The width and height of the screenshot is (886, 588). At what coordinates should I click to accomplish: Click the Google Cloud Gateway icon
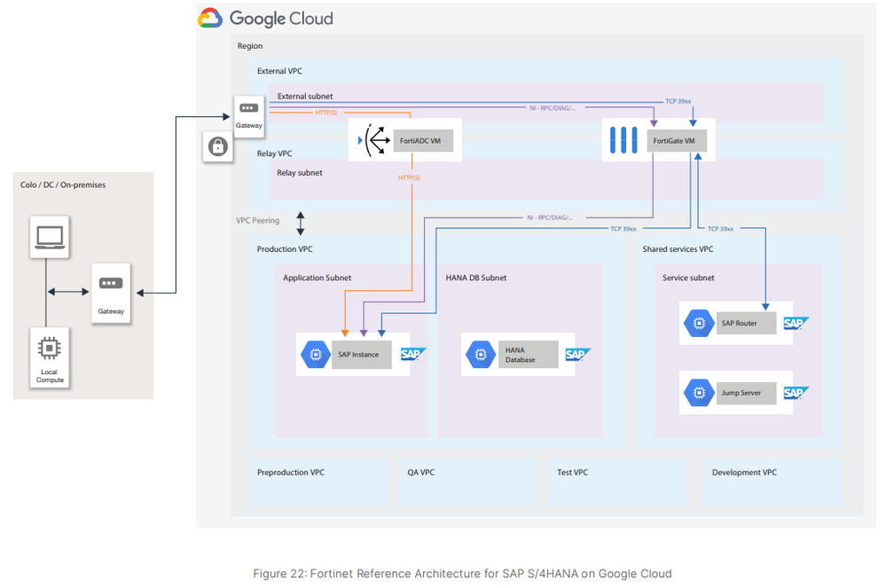click(248, 108)
